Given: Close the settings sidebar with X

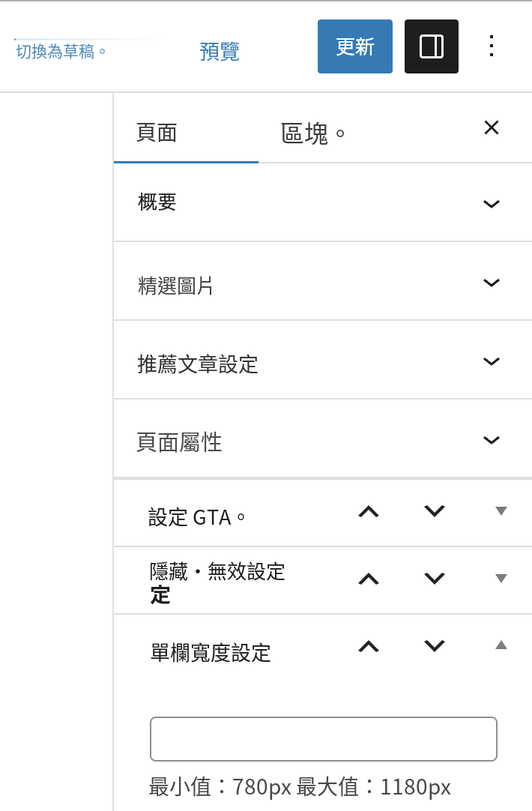Looking at the screenshot, I should point(491,127).
